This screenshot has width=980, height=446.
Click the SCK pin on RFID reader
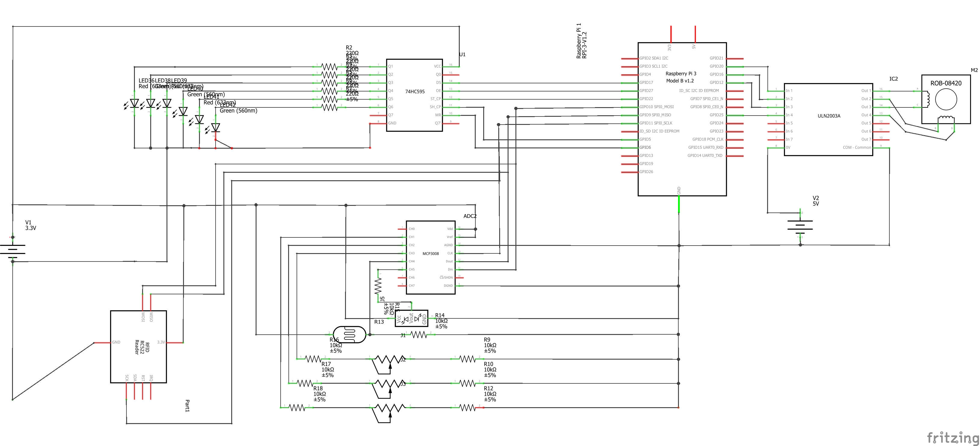(127, 378)
